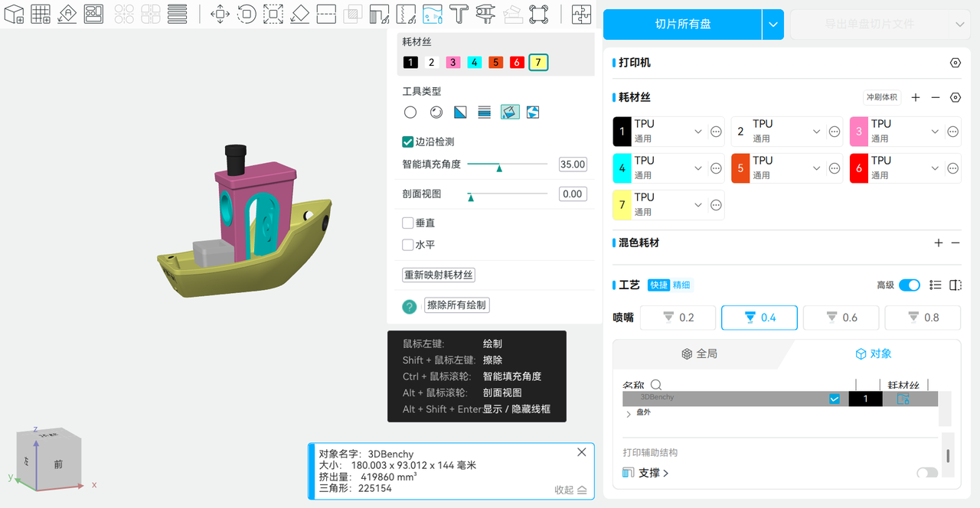Click the auto orient toolbar icon
The width and height of the screenshot is (980, 508).
(67, 13)
